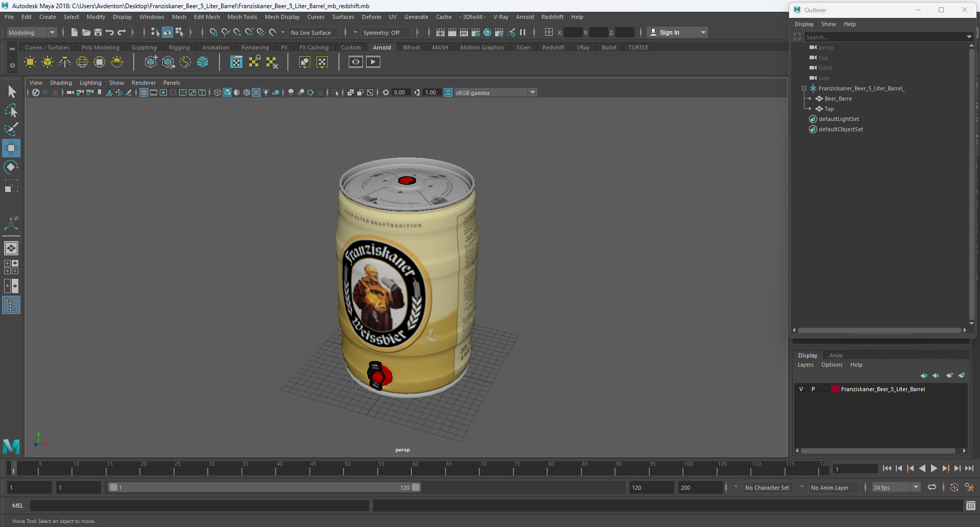Open Arnold TX Manager checker icon
The image size is (980, 527).
tap(236, 62)
